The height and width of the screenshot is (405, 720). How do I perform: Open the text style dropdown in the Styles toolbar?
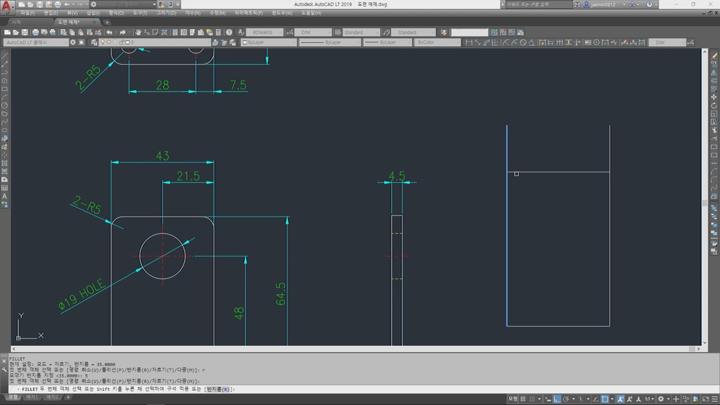tap(264, 32)
